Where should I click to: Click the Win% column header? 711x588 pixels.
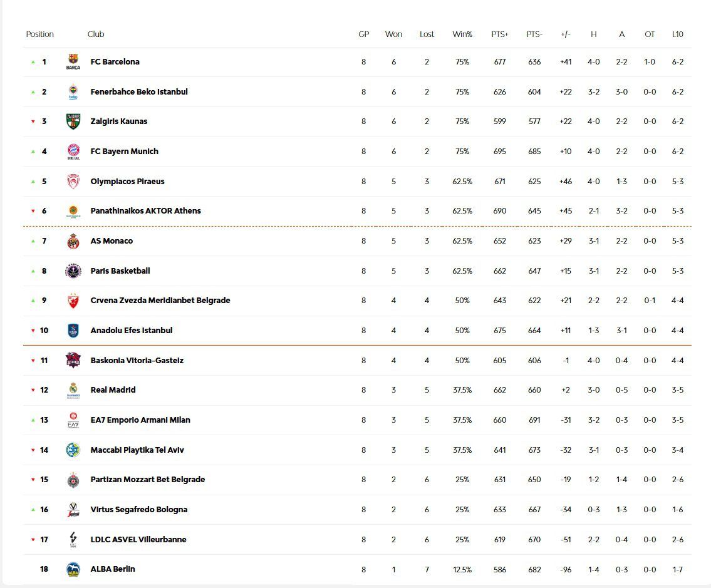click(462, 34)
